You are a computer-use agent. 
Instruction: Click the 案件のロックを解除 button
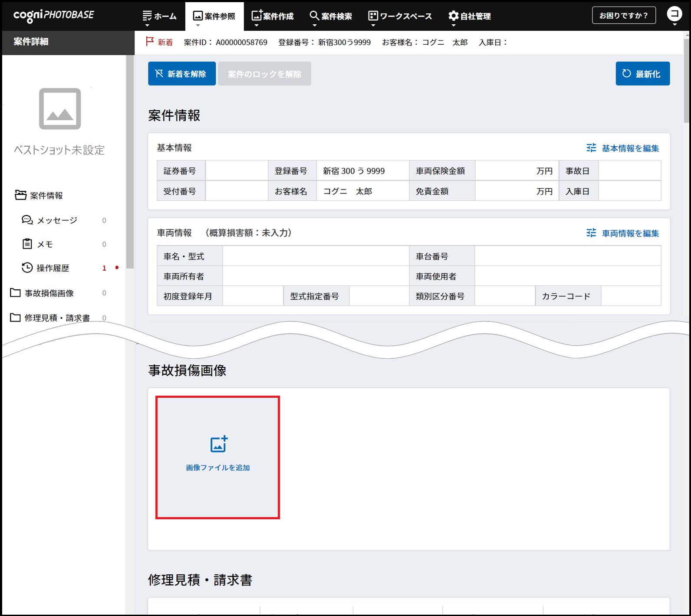click(264, 74)
